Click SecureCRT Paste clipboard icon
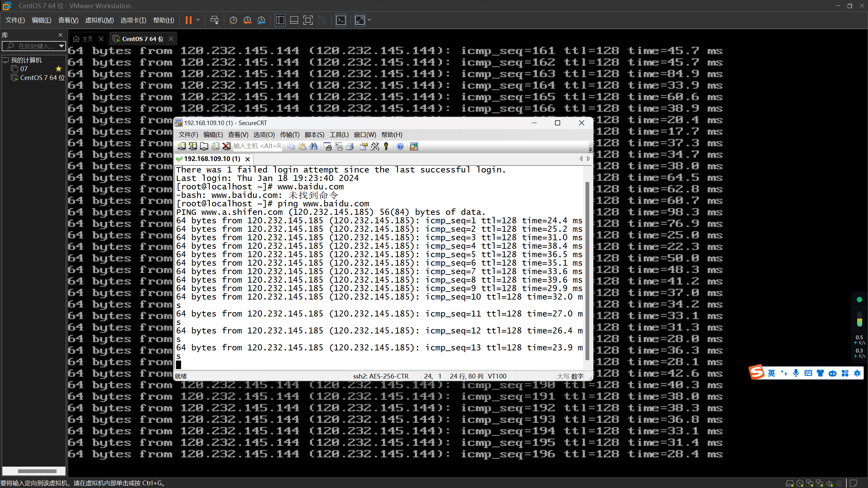 click(302, 146)
